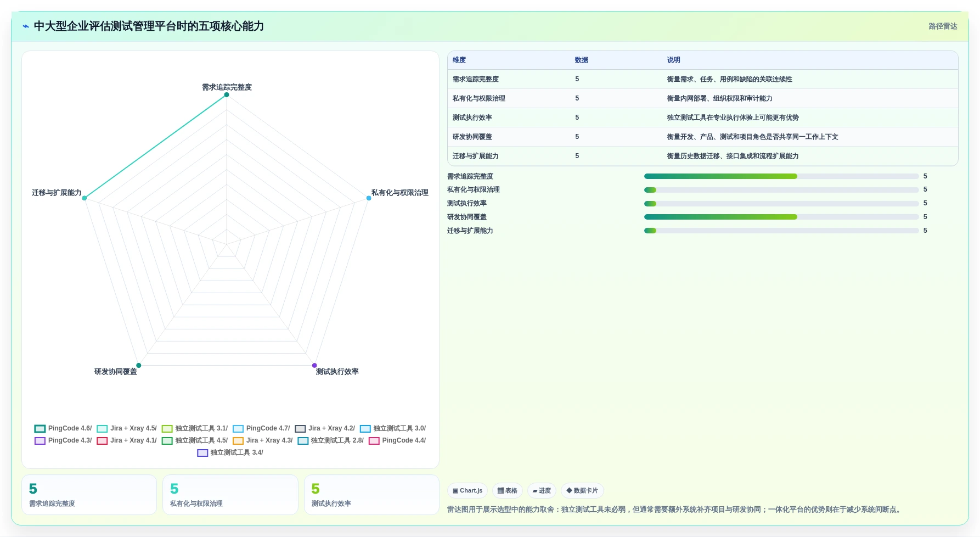
Task: Toggle the Jira + Xray 4.3/ orange legend entry
Action: click(x=263, y=440)
